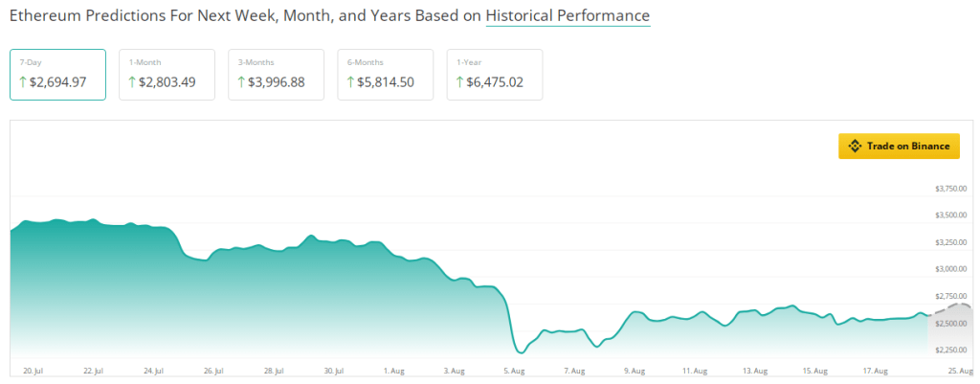This screenshot has height=384, width=980.
Task: Click the $3,750.00 price axis label
Action: click(x=950, y=189)
